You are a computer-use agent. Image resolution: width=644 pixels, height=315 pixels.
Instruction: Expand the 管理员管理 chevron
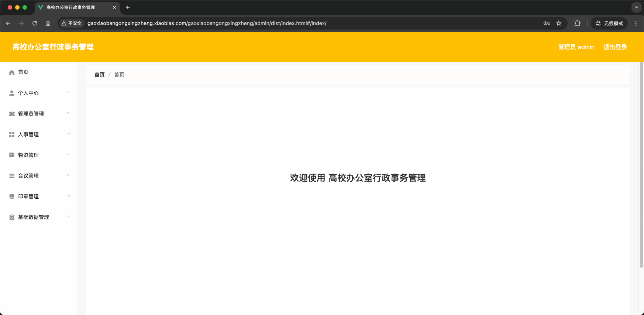69,113
